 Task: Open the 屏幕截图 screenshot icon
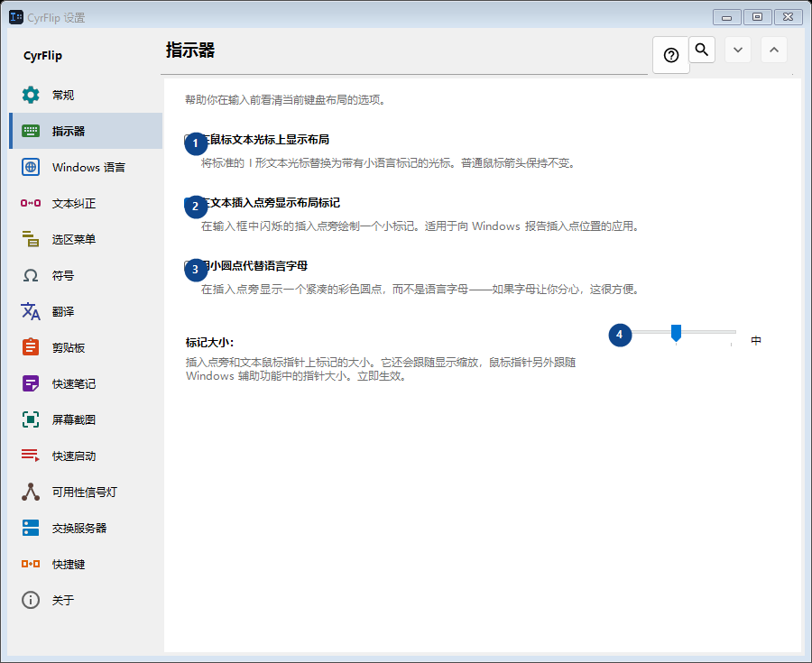[x=31, y=419]
